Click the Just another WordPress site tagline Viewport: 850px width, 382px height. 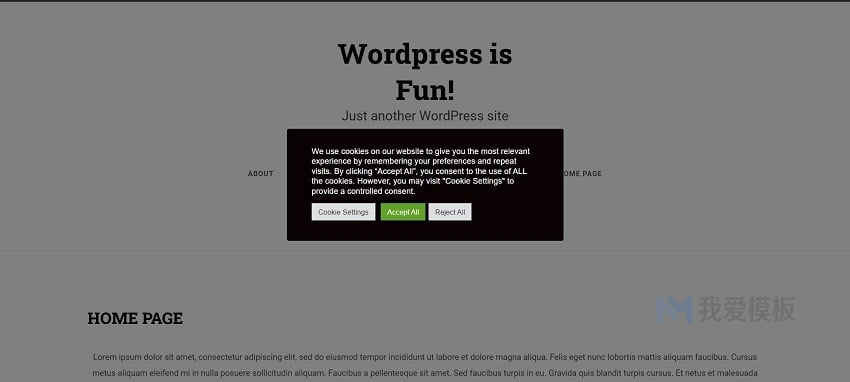425,115
